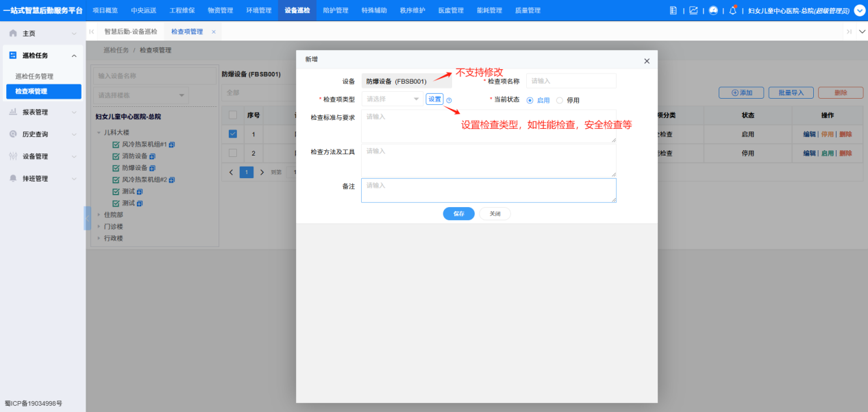Click the plus icon beside 消防设备

(152, 156)
